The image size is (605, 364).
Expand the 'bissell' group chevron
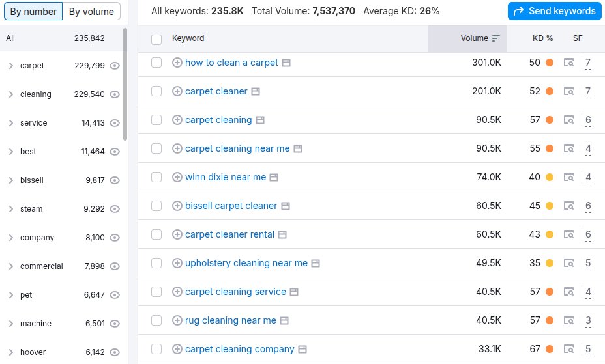tap(11, 180)
